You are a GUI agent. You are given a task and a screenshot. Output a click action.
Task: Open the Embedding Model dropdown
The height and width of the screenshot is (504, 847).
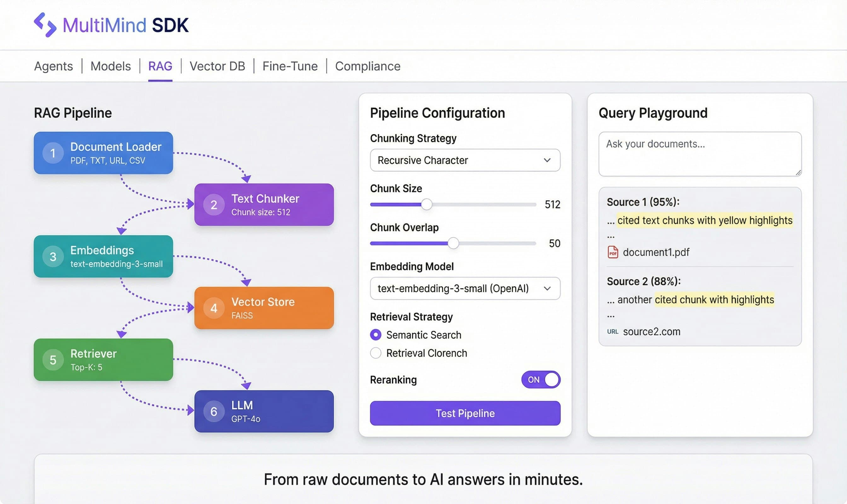465,288
